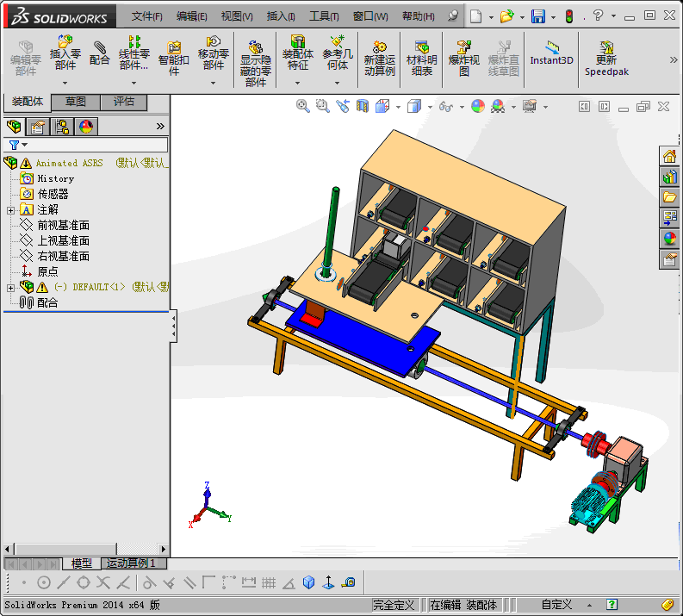Click New document icon in title bar
Viewport: 683px width, 616px height.
pyautogui.click(x=475, y=16)
